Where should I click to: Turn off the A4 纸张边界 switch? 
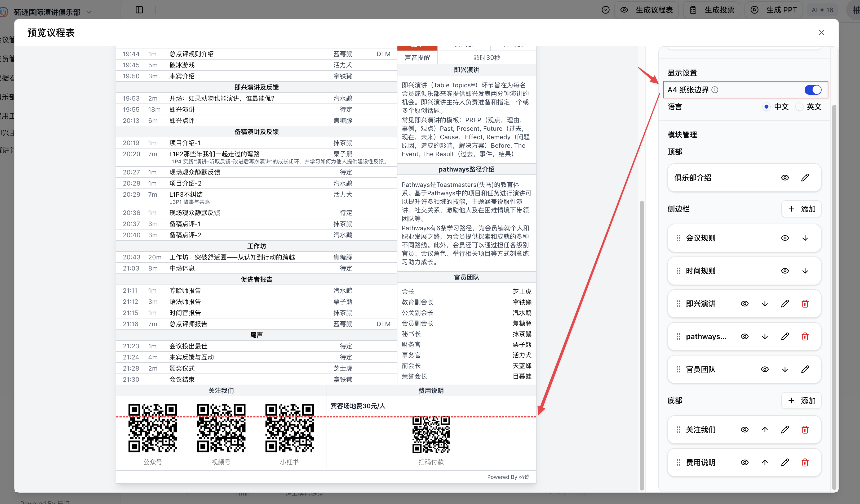pos(813,90)
